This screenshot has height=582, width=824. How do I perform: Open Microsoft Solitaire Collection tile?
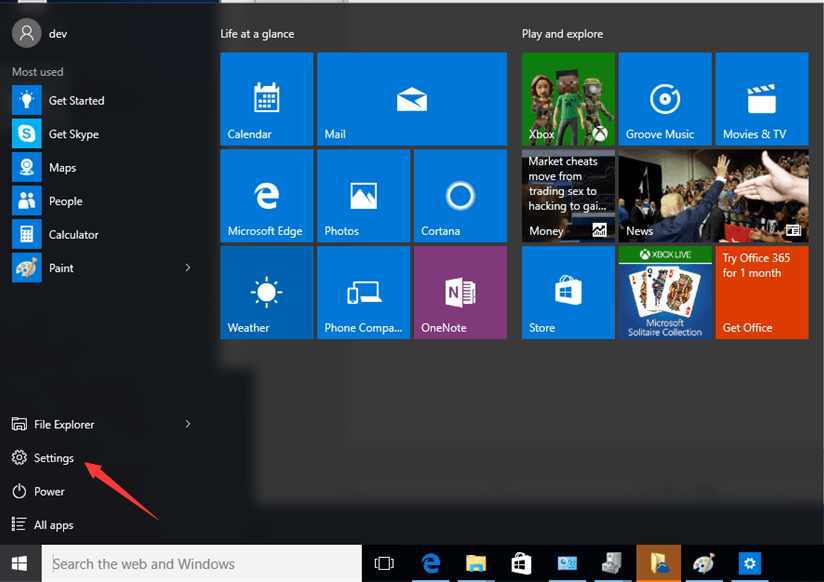(x=665, y=292)
